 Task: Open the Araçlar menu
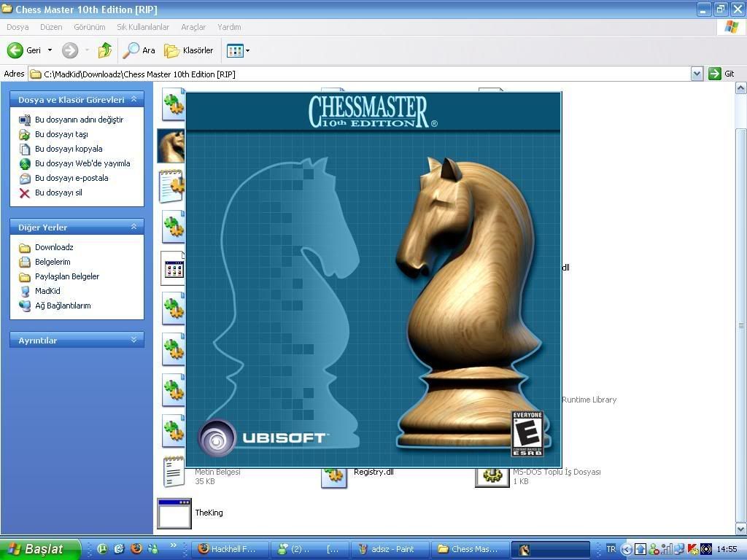pyautogui.click(x=193, y=27)
